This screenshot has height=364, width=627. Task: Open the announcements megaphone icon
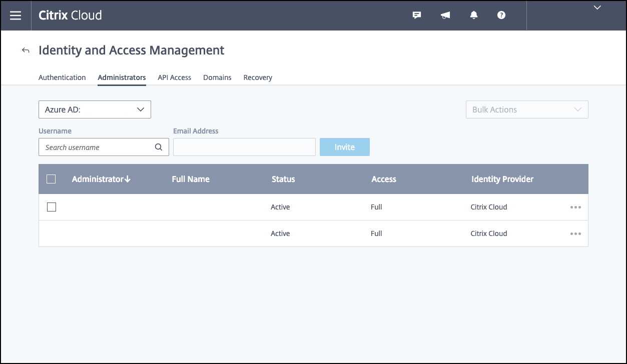click(445, 15)
